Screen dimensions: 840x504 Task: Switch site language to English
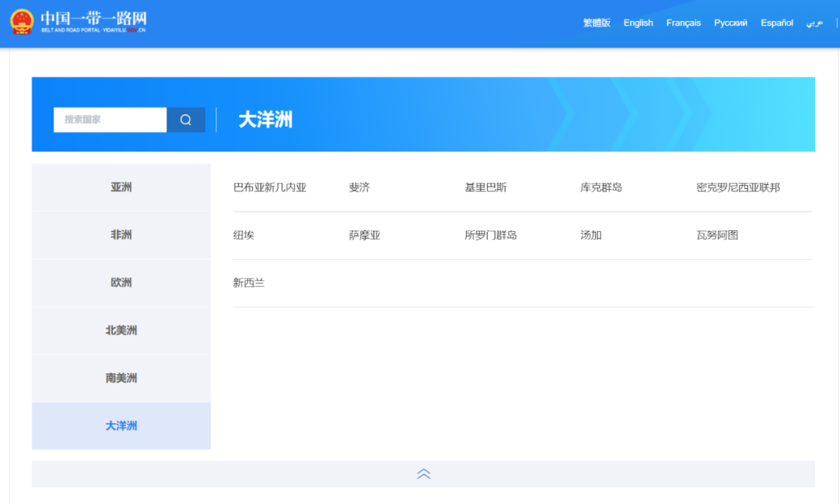(638, 23)
